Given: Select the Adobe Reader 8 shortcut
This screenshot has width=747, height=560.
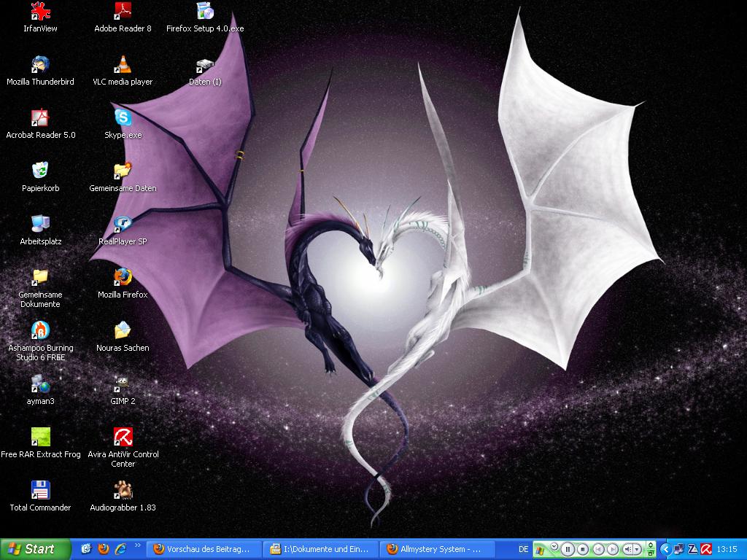Looking at the screenshot, I should point(123,17).
